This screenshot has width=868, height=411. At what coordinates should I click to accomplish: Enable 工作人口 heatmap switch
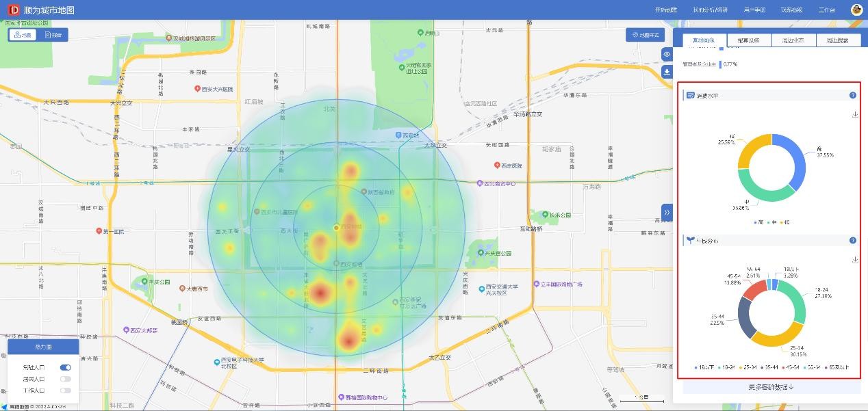tap(66, 390)
